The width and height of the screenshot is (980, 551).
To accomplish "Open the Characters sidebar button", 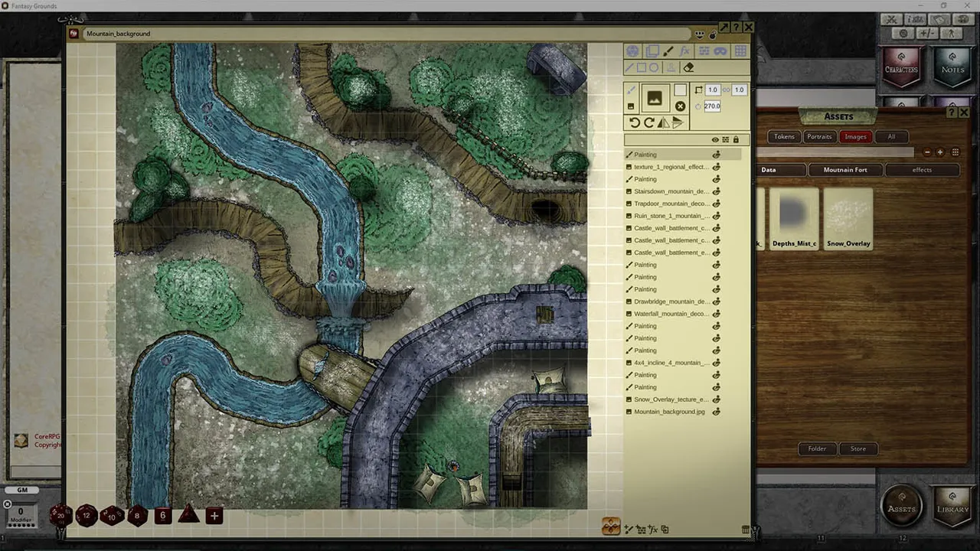I will click(x=901, y=65).
